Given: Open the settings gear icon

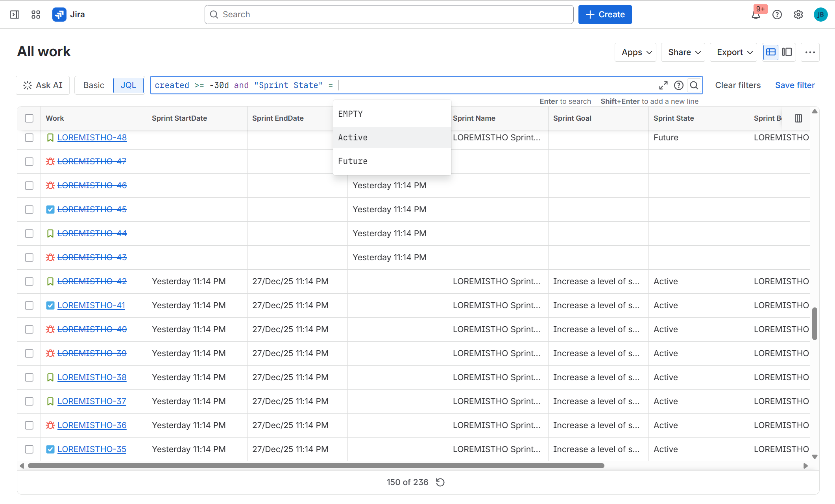Looking at the screenshot, I should (x=798, y=15).
